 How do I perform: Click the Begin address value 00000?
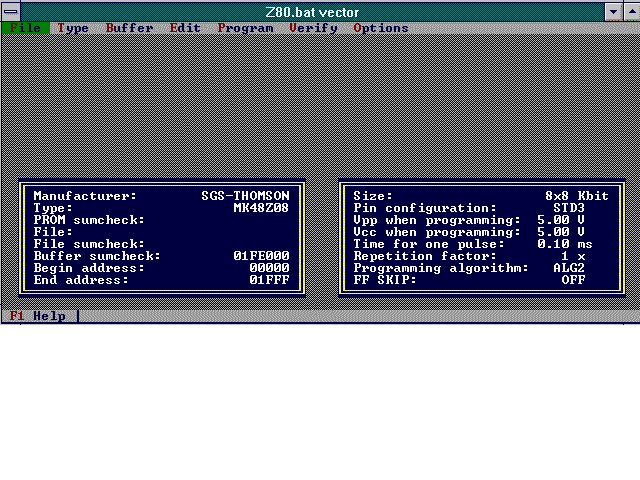tap(269, 268)
